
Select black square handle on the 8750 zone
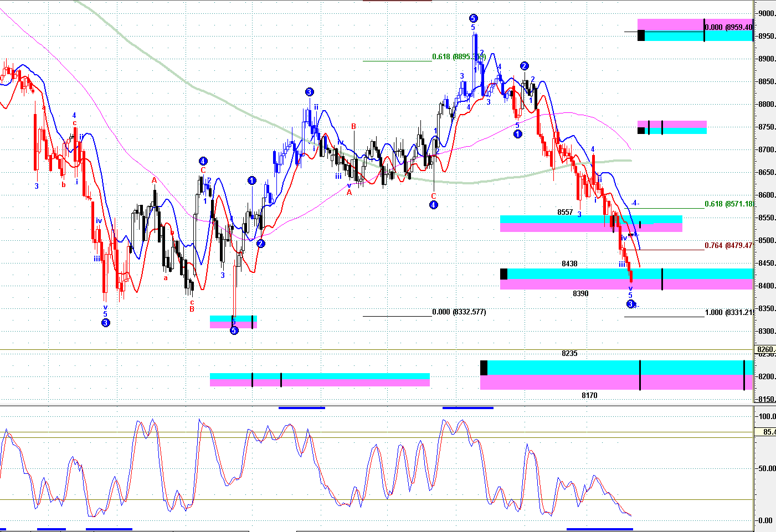click(x=641, y=131)
